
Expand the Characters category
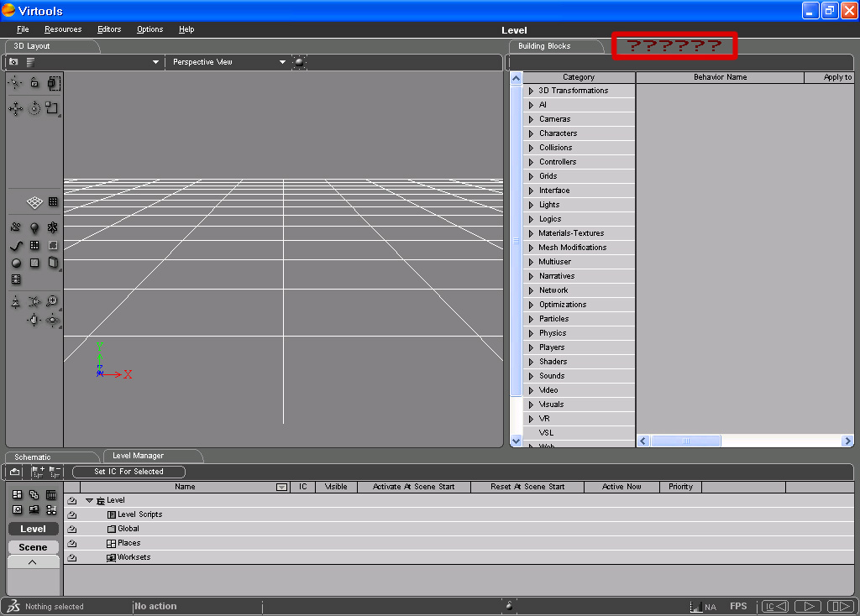pyautogui.click(x=531, y=133)
